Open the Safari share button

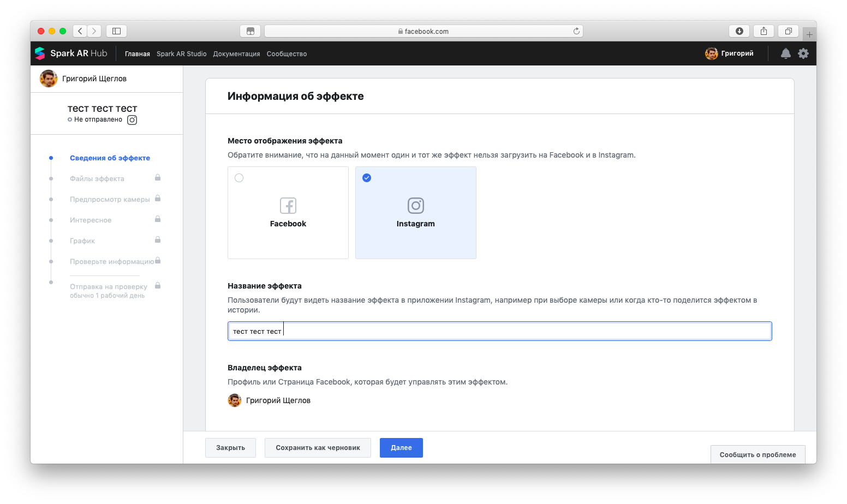coord(764,31)
